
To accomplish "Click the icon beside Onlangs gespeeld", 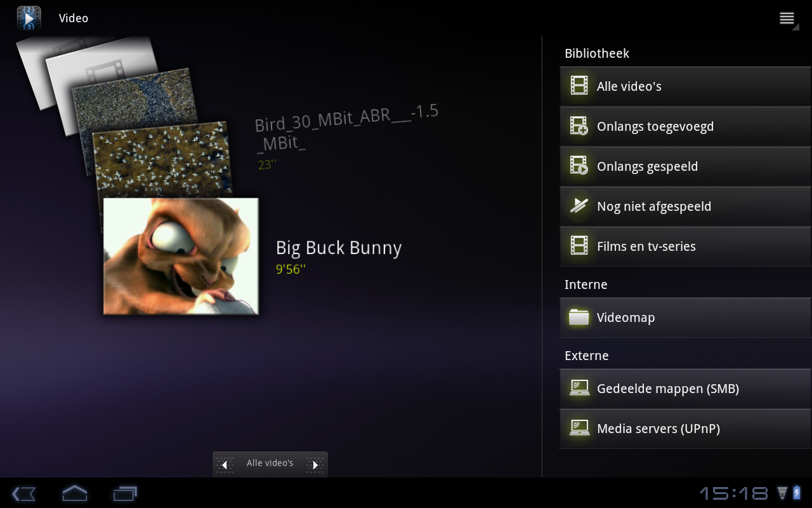I will point(579,166).
